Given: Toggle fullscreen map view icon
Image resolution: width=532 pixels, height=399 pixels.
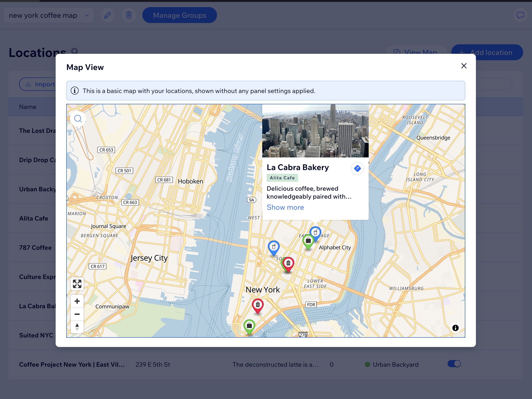Looking at the screenshot, I should (77, 284).
